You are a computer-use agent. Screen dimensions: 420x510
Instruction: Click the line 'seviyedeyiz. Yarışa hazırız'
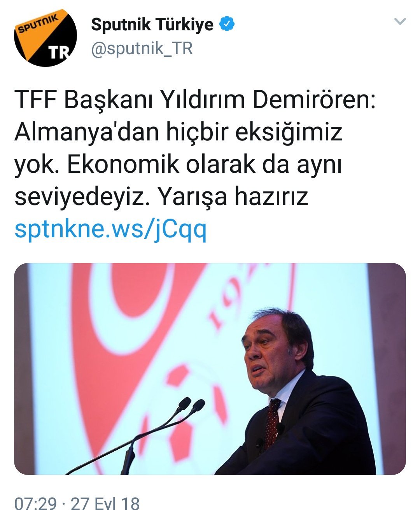pos(161,197)
